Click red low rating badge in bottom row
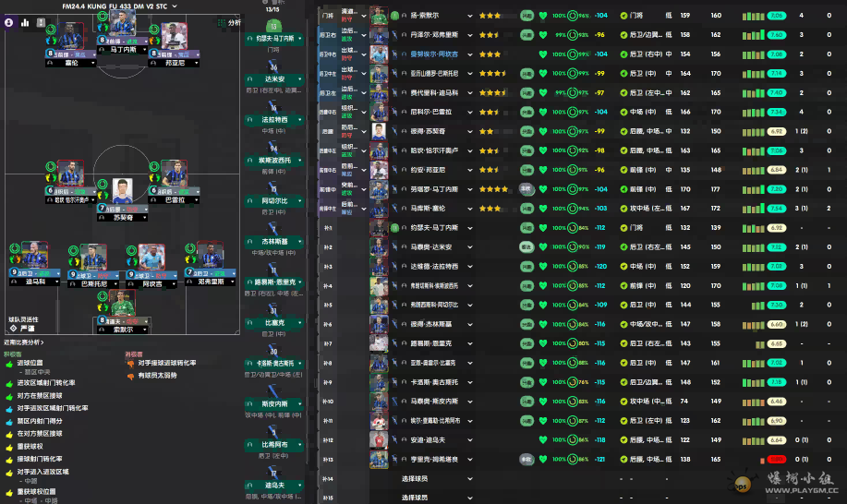 click(776, 459)
